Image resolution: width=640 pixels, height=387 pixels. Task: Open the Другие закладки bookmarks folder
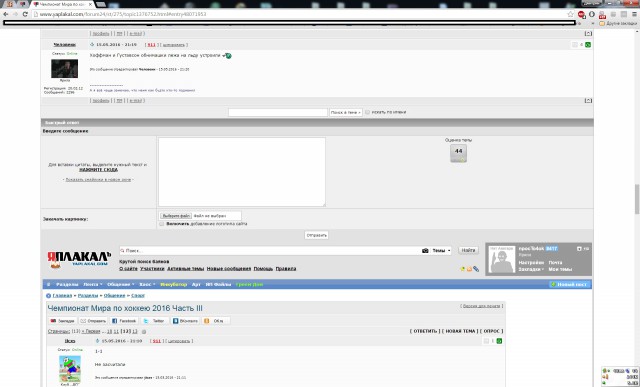pos(618,23)
